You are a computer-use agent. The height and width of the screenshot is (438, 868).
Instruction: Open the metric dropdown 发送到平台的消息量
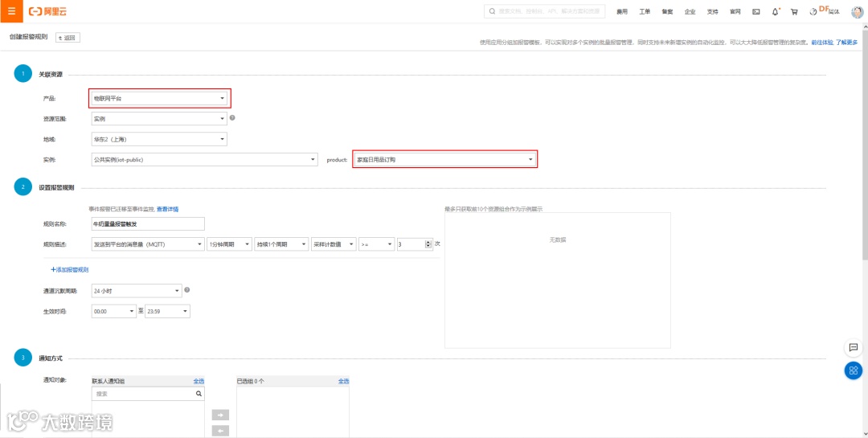(147, 244)
